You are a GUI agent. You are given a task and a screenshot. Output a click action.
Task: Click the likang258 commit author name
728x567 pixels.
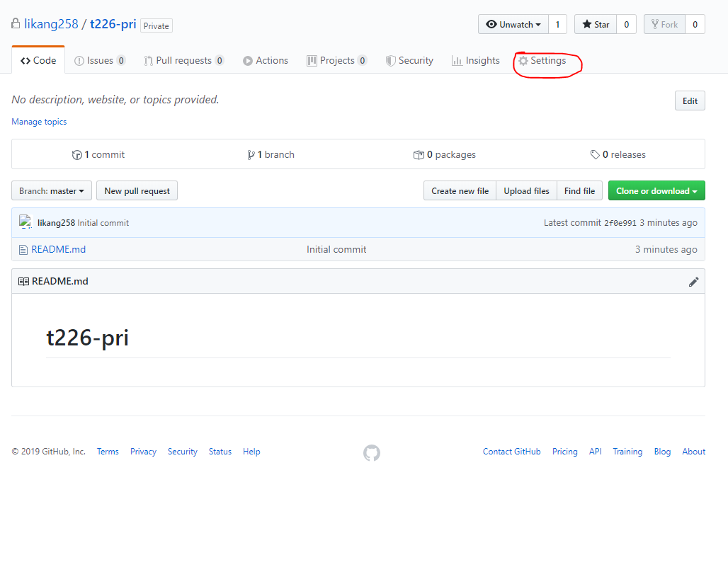(x=56, y=223)
